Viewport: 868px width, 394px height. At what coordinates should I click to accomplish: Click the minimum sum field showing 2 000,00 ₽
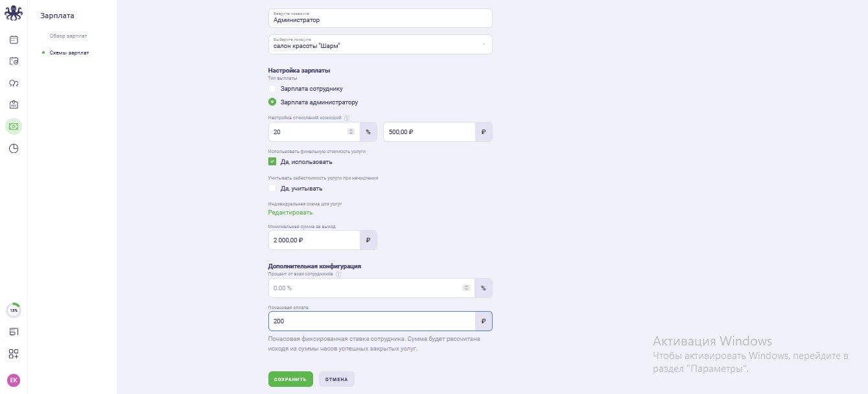tap(314, 240)
